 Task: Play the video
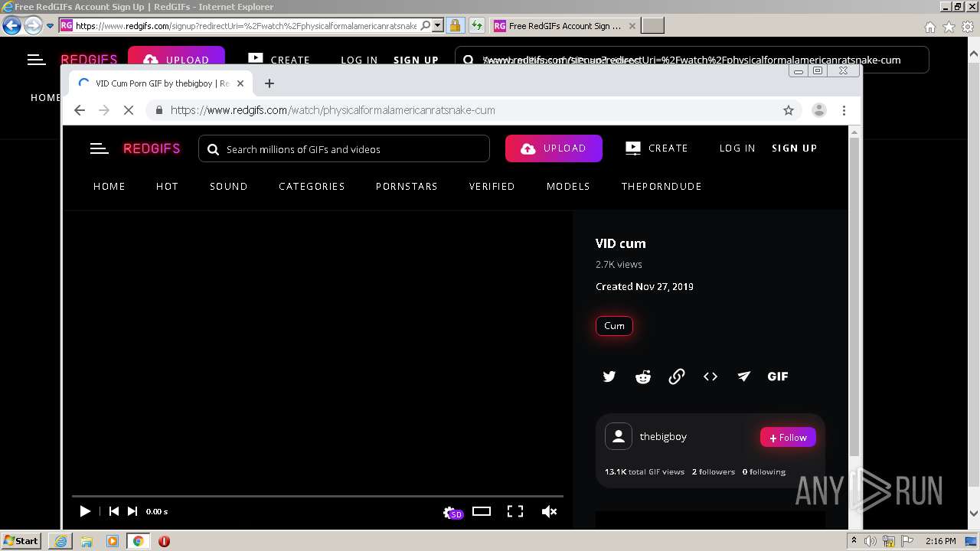click(x=85, y=511)
